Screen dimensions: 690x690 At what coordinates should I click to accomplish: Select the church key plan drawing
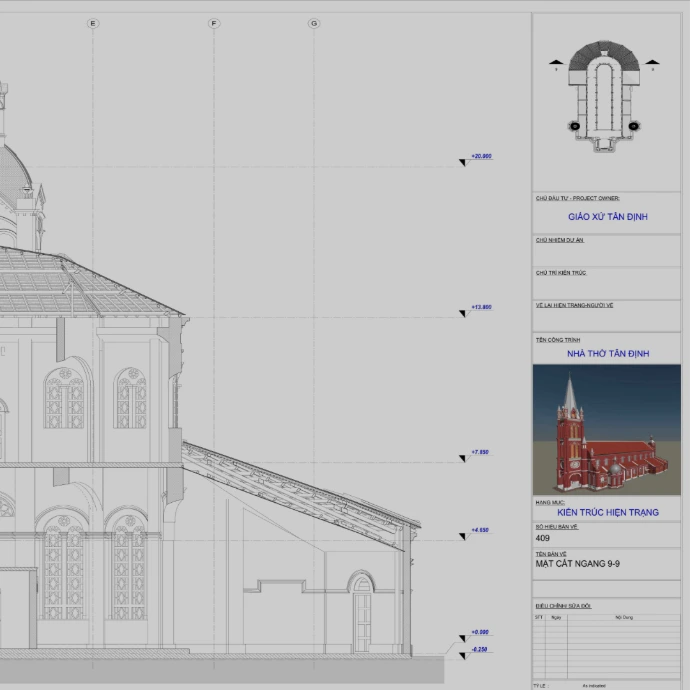(604, 96)
